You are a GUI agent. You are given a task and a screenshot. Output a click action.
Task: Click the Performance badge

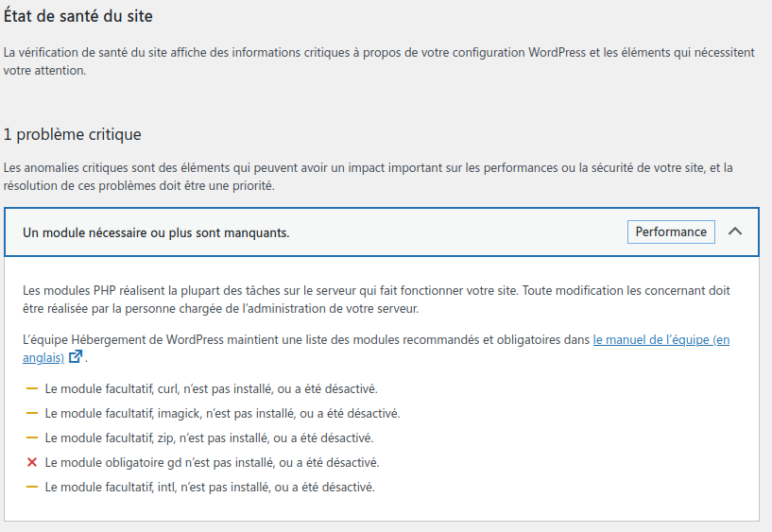(671, 232)
